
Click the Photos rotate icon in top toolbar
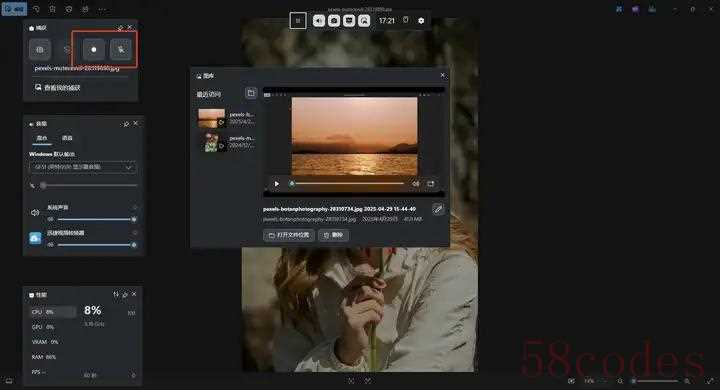coord(36,9)
